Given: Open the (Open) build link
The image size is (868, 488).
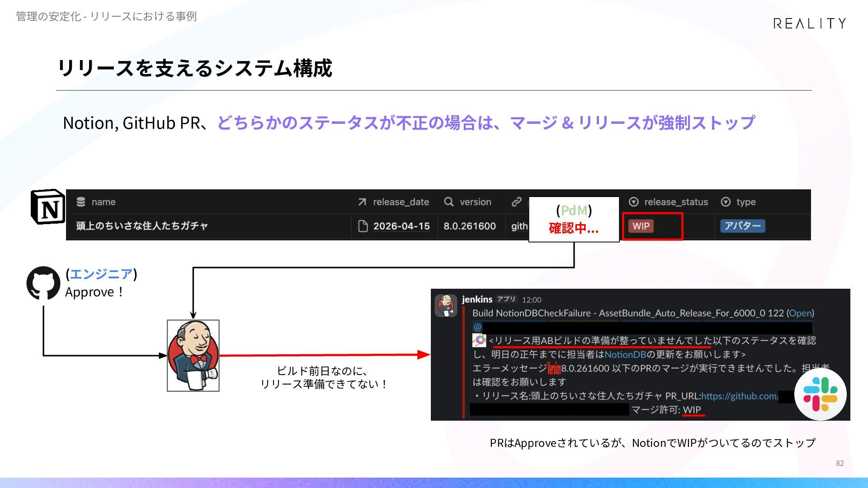Looking at the screenshot, I should point(800,313).
